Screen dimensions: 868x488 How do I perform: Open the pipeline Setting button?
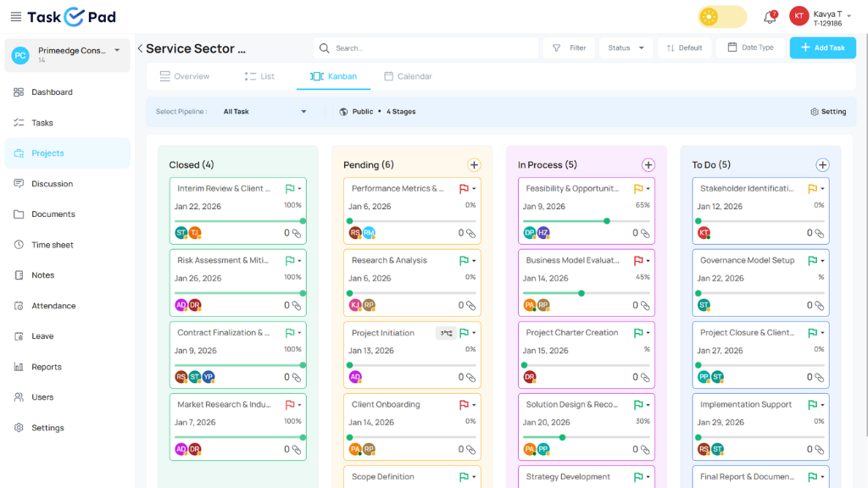pyautogui.click(x=828, y=112)
